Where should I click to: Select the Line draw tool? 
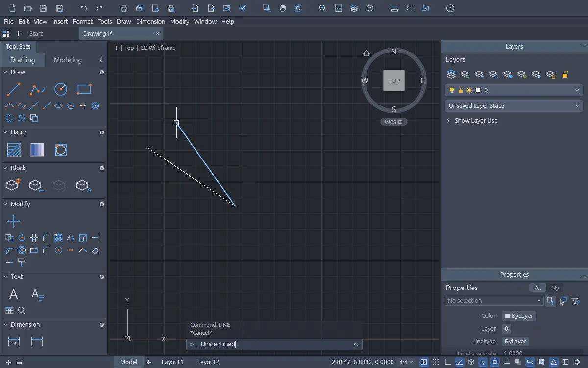[x=14, y=89]
